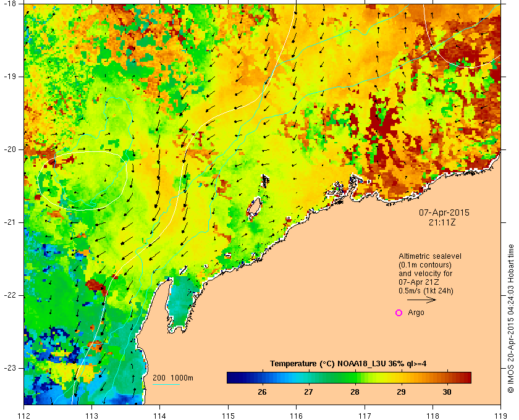Image resolution: width=519 pixels, height=420 pixels.
Task: Click the velocity scale arrow in legend
Action: pos(421,300)
